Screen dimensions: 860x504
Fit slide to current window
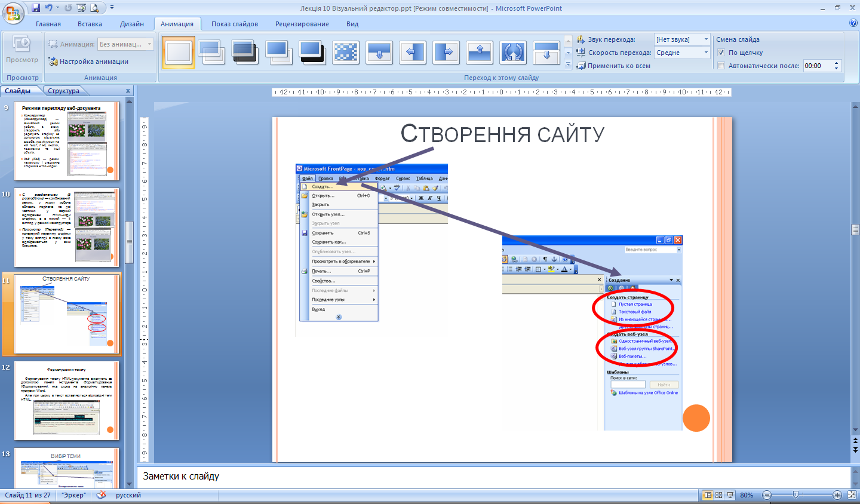pos(852,495)
